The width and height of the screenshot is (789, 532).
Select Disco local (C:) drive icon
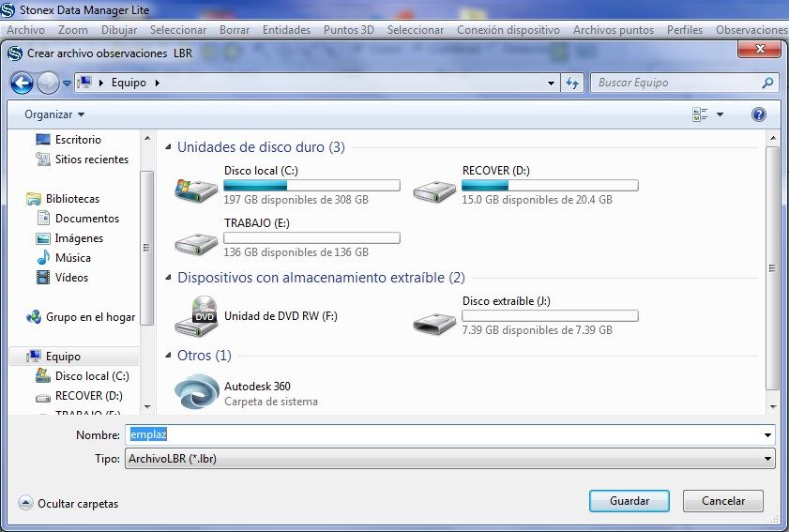click(x=196, y=190)
